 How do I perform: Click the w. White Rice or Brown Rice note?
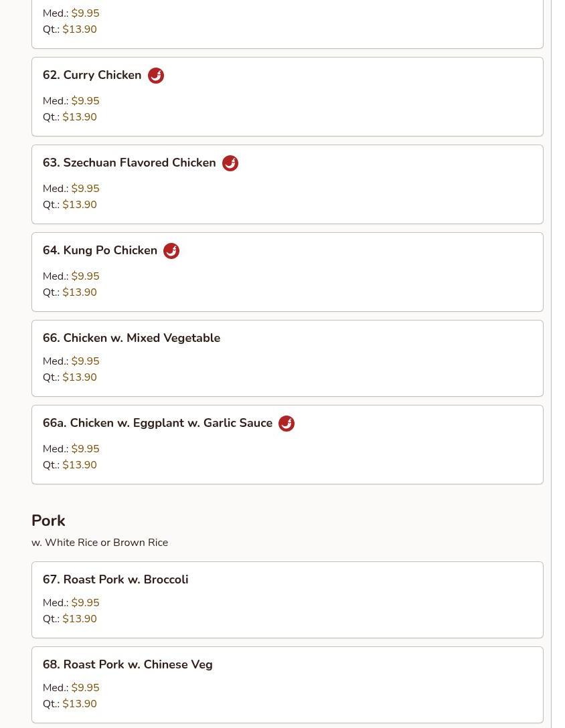point(100,543)
